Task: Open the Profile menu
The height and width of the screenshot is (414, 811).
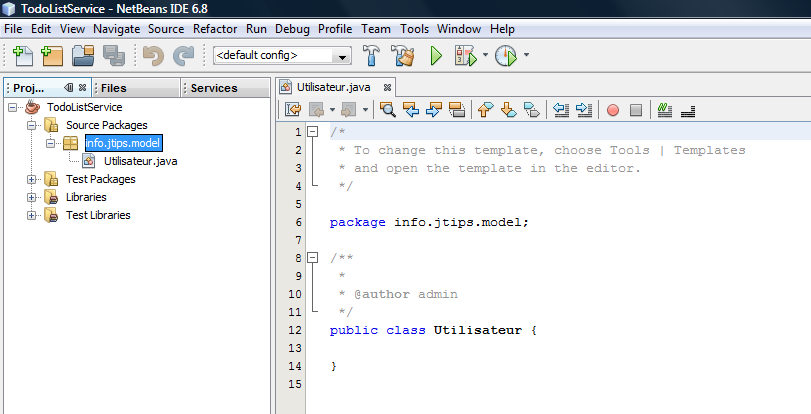Action: [335, 29]
